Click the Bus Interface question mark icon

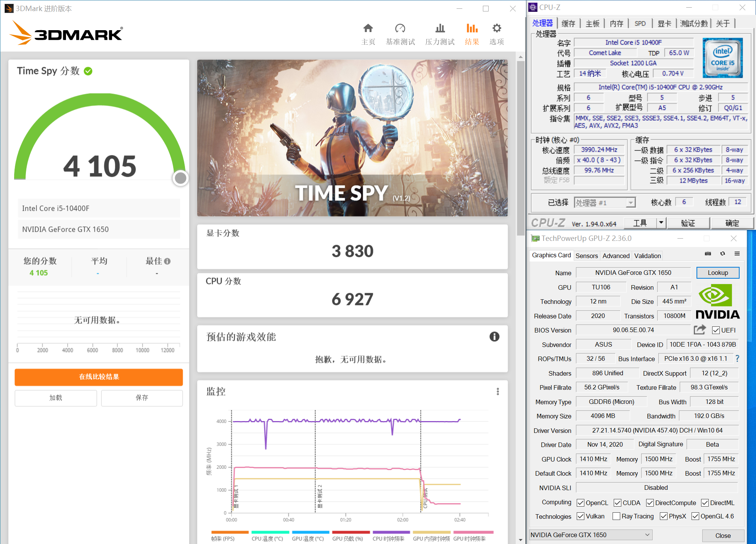point(737,358)
